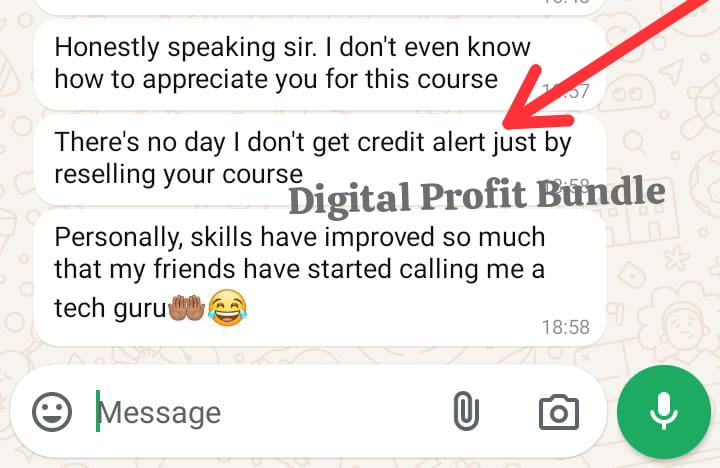
Task: Select the 'Personally, skills have improved' message
Action: (320, 277)
